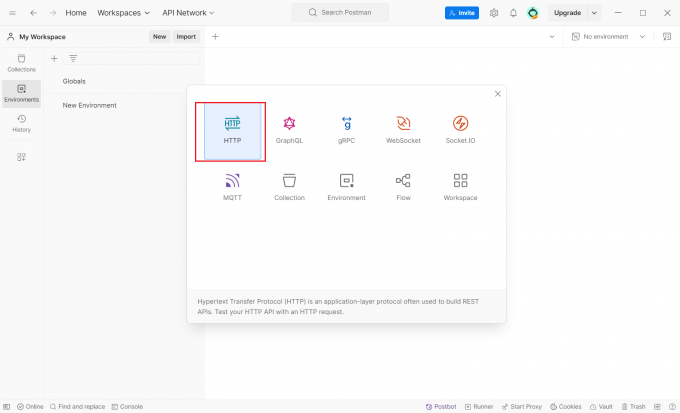Choose the GraphQL request tile
Image resolution: width=680 pixels, height=413 pixels.
(x=289, y=131)
